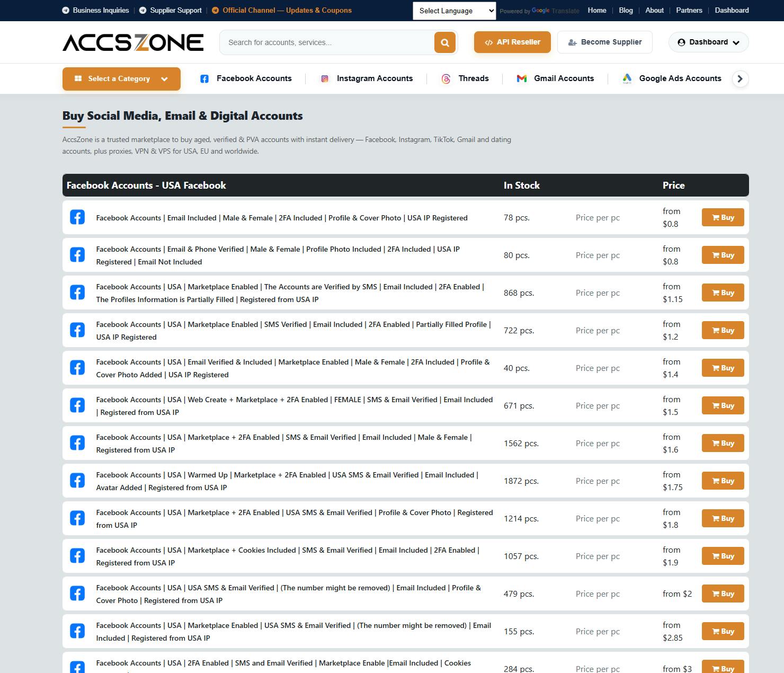Buy the $1.5 FEMALE Web Create accounts
This screenshot has height=673, width=784.
723,405
